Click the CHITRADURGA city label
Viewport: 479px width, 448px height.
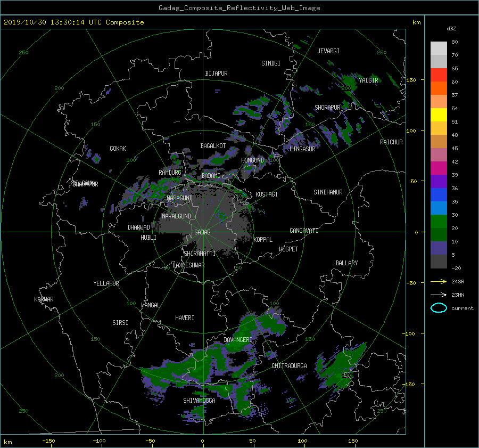(290, 366)
